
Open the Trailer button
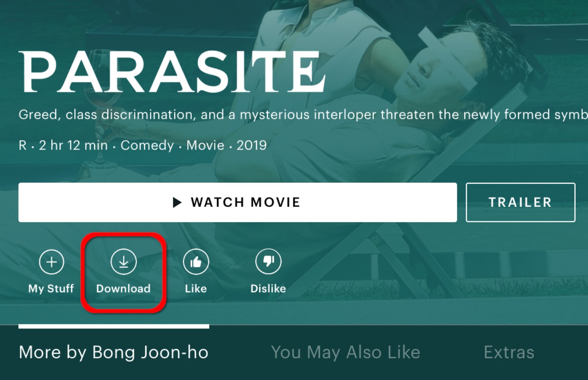(x=521, y=202)
